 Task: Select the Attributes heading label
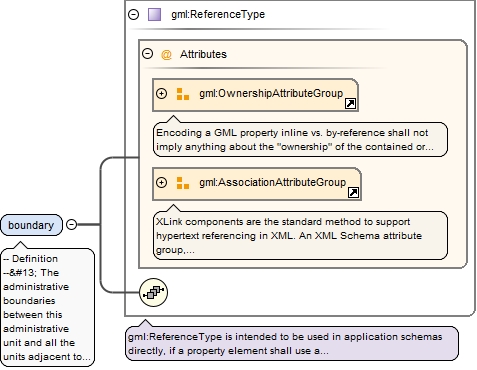(x=203, y=54)
